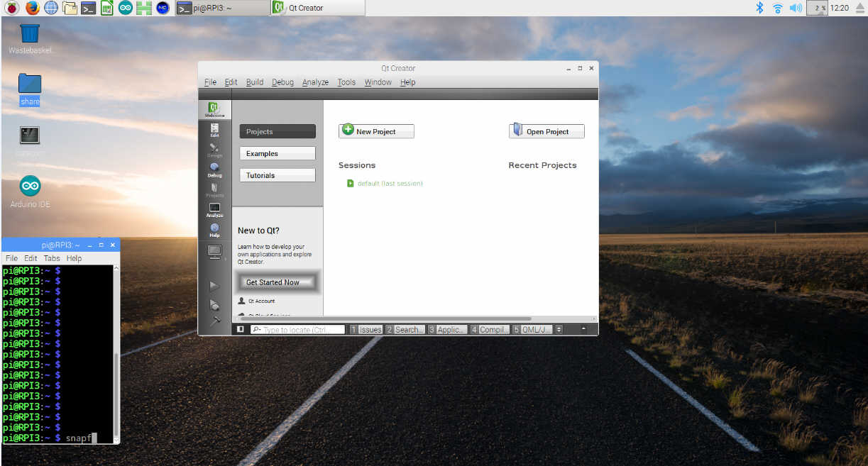Image resolution: width=868 pixels, height=466 pixels.
Task: Toggle the left sidebar visibility button
Action: tap(241, 329)
